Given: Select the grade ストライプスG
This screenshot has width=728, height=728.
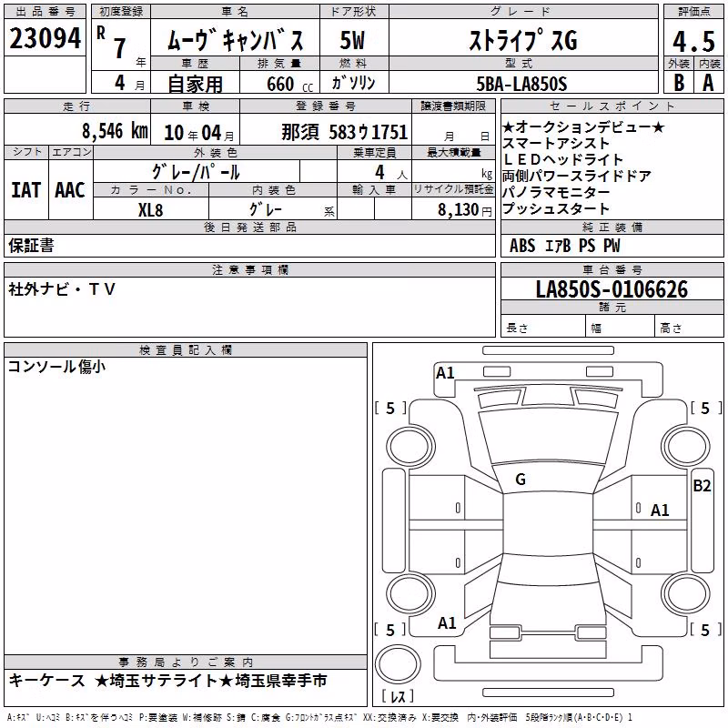Looking at the screenshot, I should 523,40.
